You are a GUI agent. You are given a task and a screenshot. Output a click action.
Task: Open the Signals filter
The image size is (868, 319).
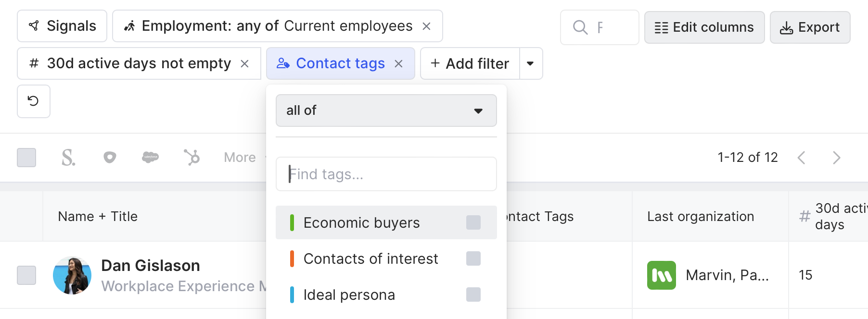(x=62, y=26)
